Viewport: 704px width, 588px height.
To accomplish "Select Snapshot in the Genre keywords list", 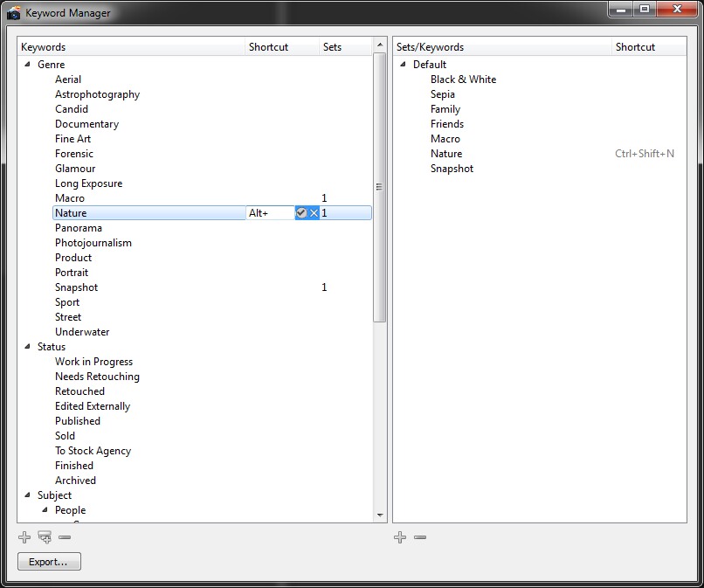I will click(x=76, y=287).
